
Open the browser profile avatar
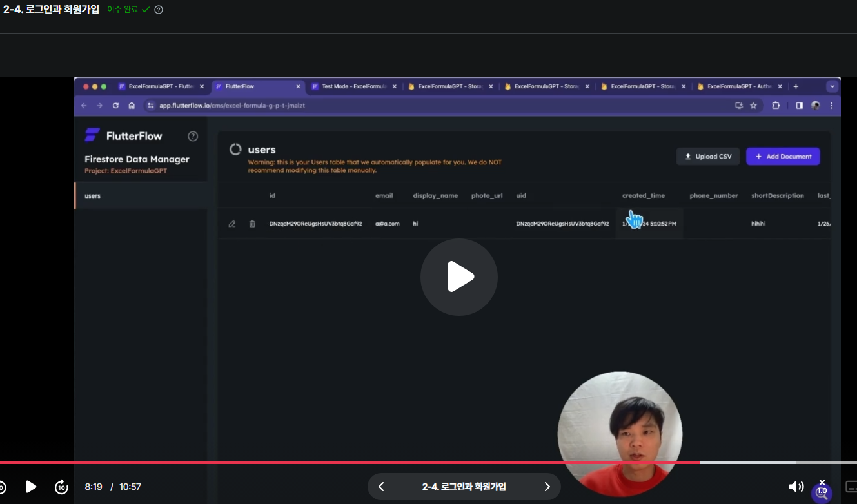815,106
